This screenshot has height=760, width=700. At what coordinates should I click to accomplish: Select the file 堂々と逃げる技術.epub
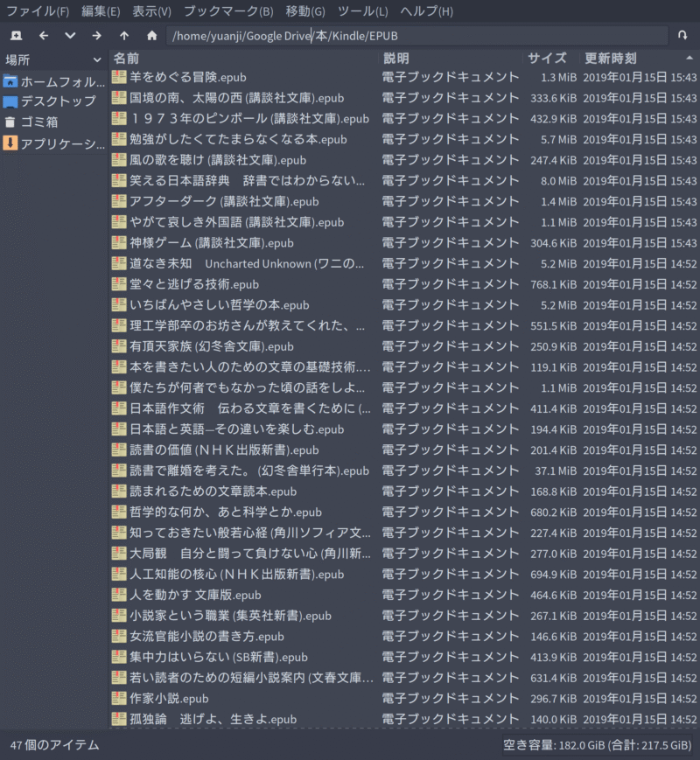(x=193, y=284)
